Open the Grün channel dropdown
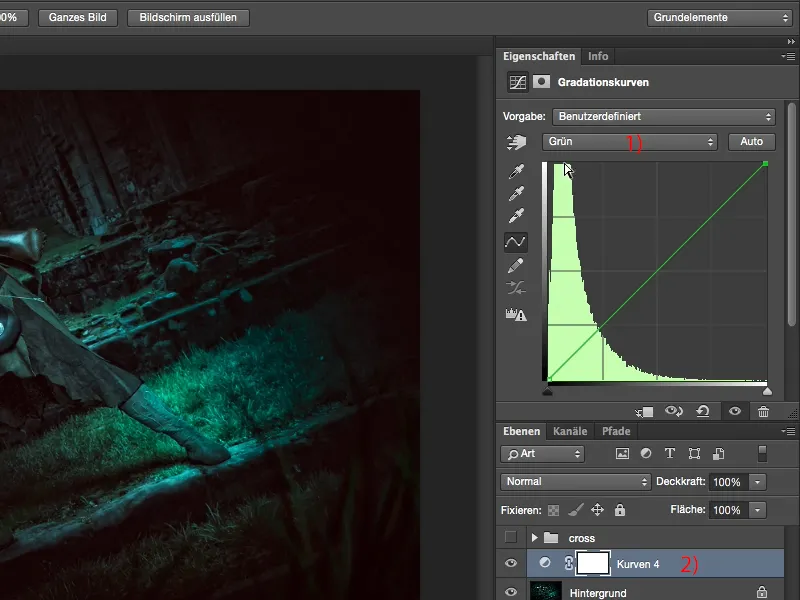Viewport: 800px width, 600px height. 630,142
